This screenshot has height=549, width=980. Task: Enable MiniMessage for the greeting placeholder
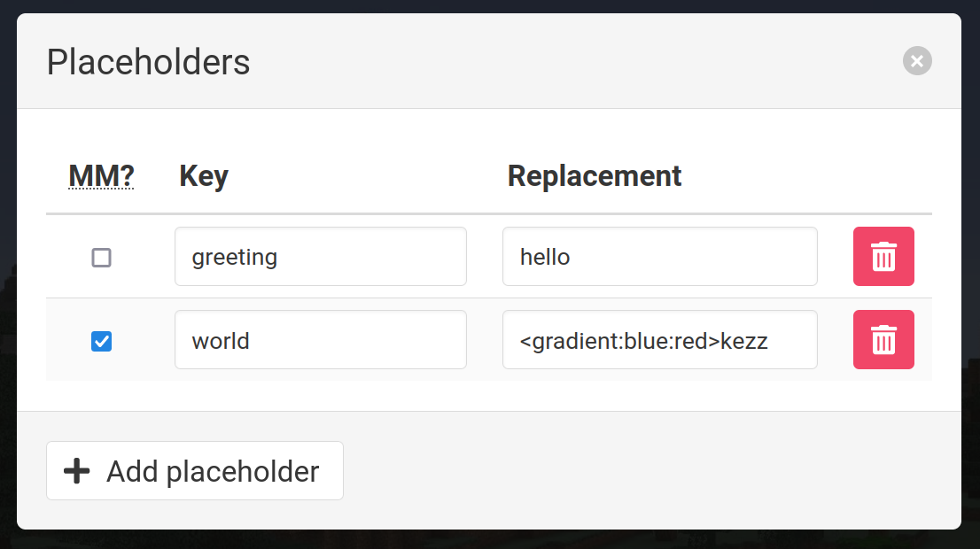point(101,258)
